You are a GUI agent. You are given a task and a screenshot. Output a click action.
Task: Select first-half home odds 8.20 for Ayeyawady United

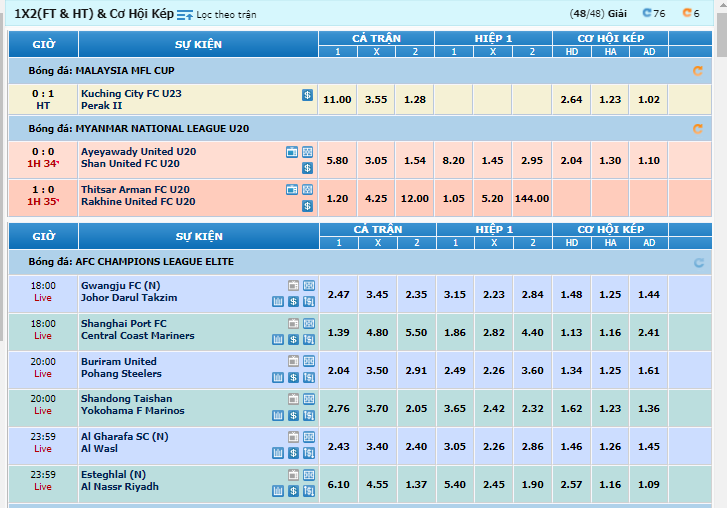[x=453, y=160]
